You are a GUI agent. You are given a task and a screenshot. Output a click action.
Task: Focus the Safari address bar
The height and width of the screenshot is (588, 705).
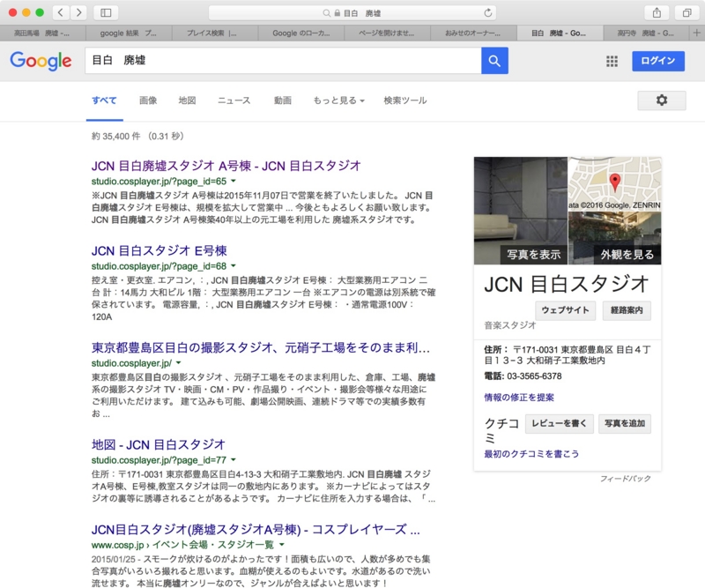[x=352, y=13]
